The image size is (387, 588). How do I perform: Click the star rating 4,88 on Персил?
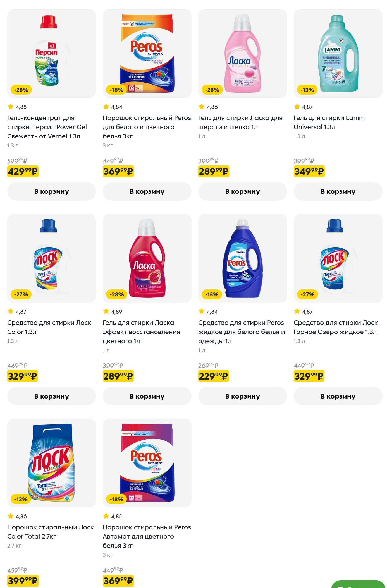pos(17,107)
